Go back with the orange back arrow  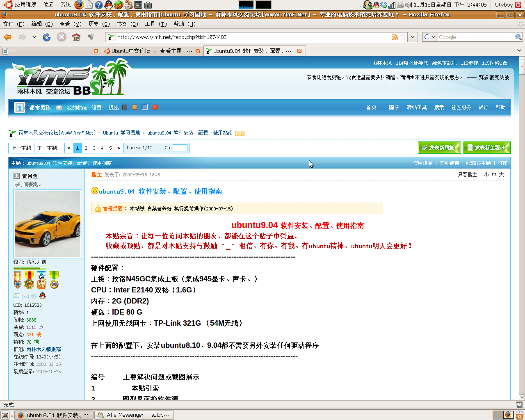[7, 37]
